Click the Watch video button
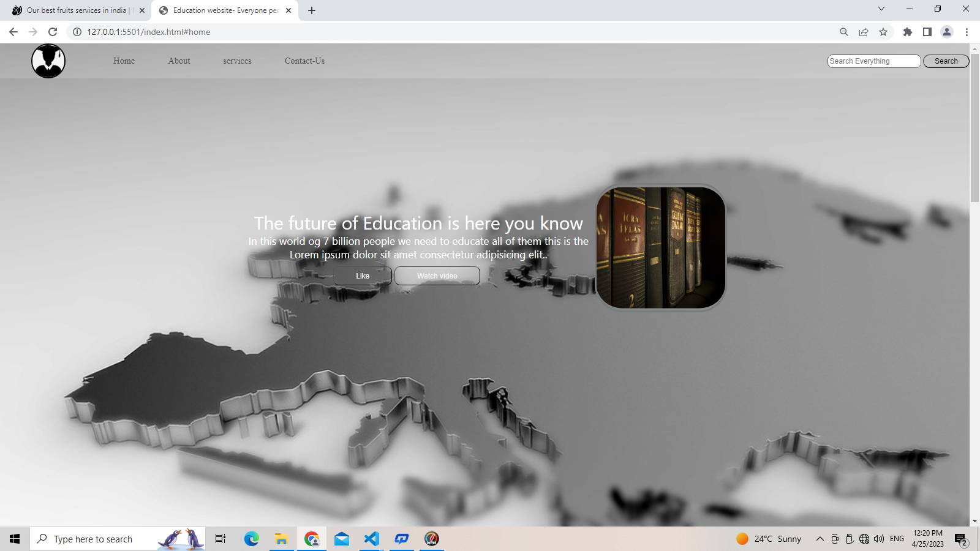 click(x=437, y=276)
